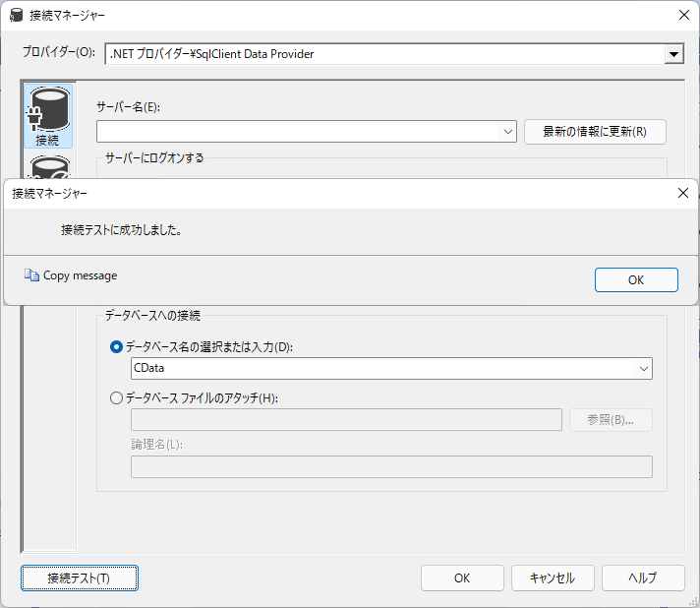Click the Copy message icon

point(31,275)
